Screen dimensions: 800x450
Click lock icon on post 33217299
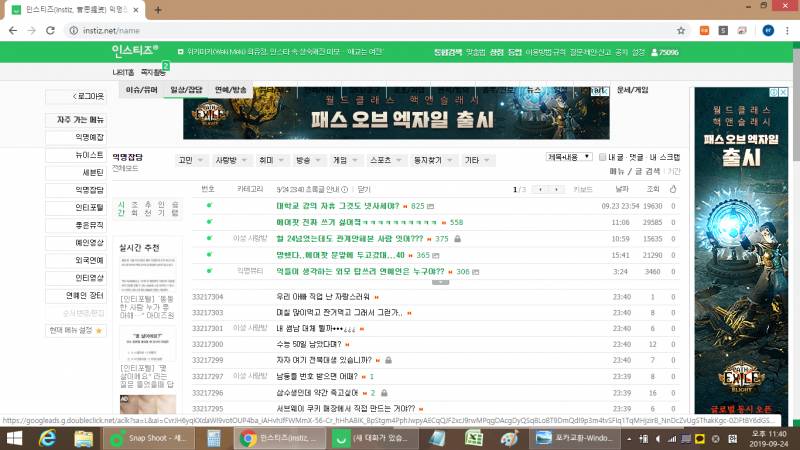pyautogui.click(x=388, y=360)
